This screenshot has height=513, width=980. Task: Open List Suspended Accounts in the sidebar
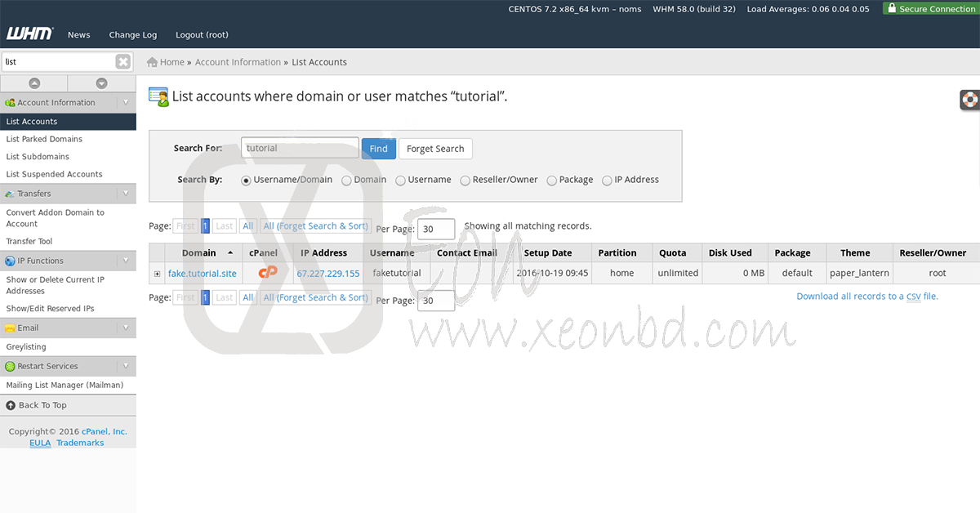pyautogui.click(x=54, y=174)
